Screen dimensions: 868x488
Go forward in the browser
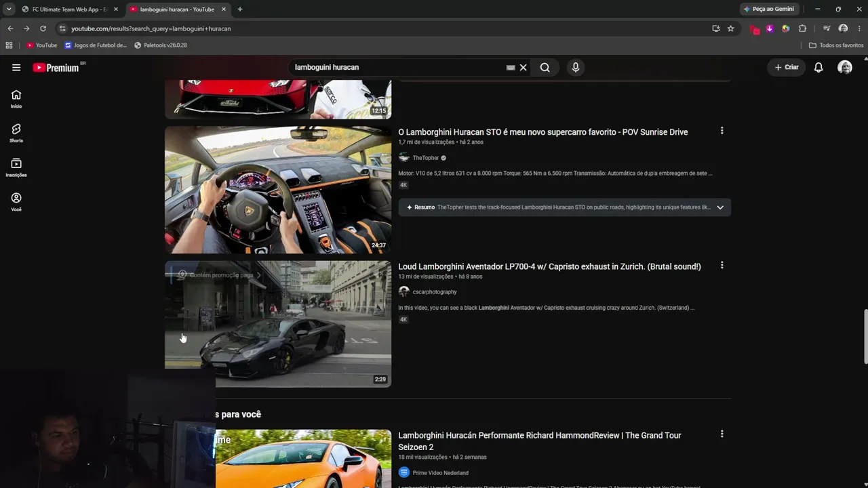(26, 28)
